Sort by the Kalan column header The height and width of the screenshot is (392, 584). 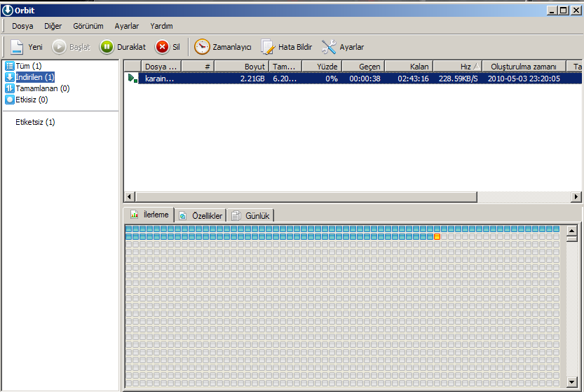(x=409, y=67)
